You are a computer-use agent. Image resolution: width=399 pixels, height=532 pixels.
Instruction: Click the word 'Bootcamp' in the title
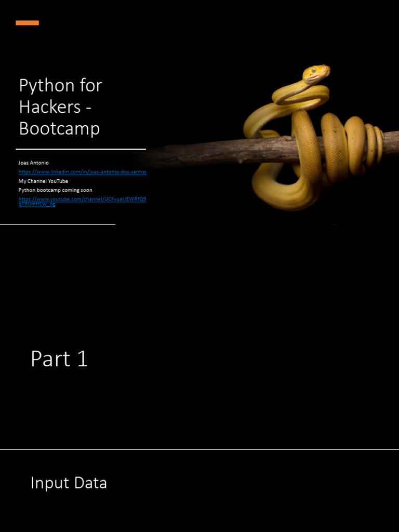[x=59, y=129]
